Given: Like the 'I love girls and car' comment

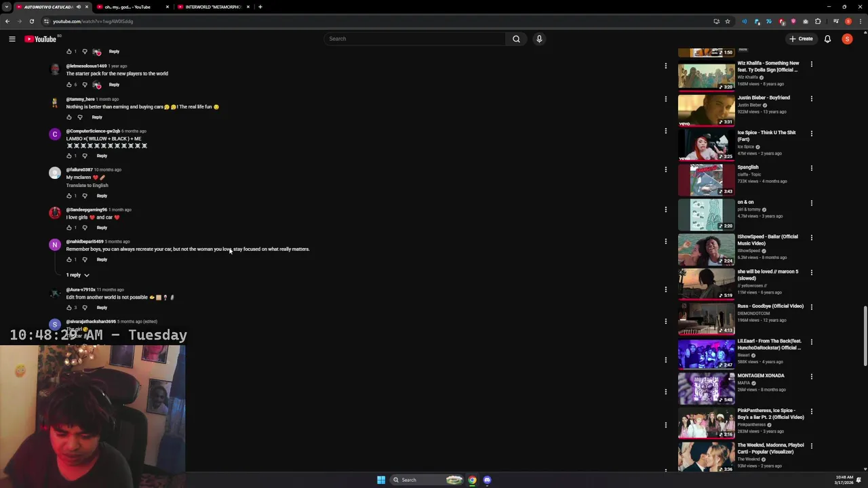Looking at the screenshot, I should (68, 228).
